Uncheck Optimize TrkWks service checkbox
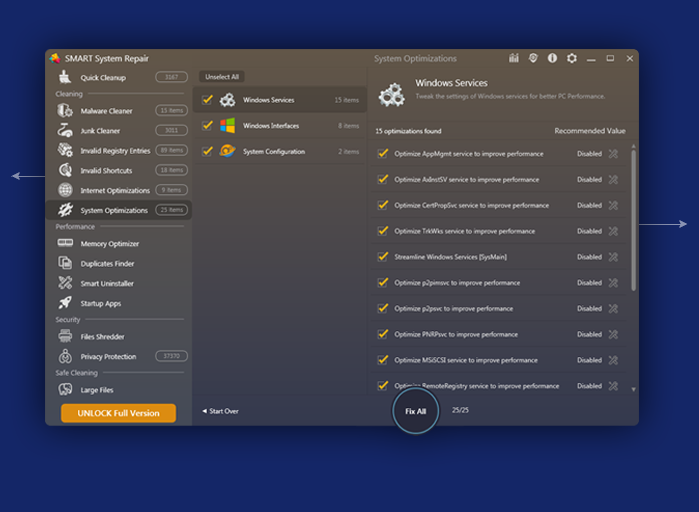699x512 pixels. 382,231
